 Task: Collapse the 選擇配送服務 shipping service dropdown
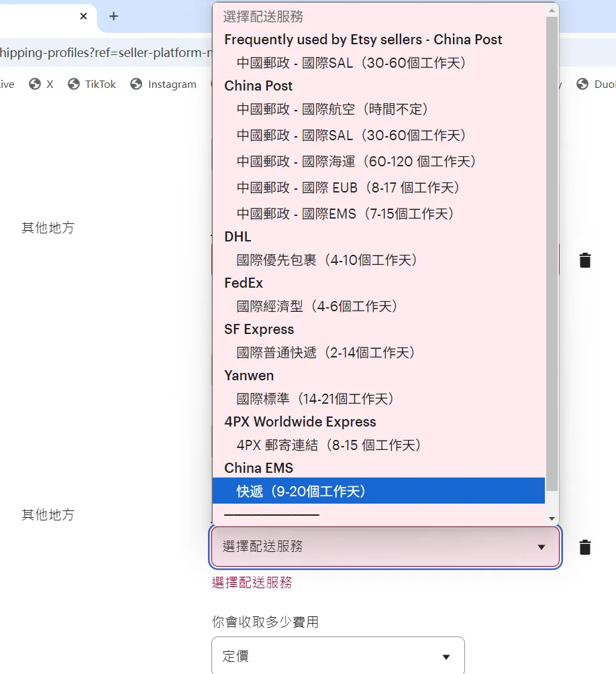tap(385, 547)
